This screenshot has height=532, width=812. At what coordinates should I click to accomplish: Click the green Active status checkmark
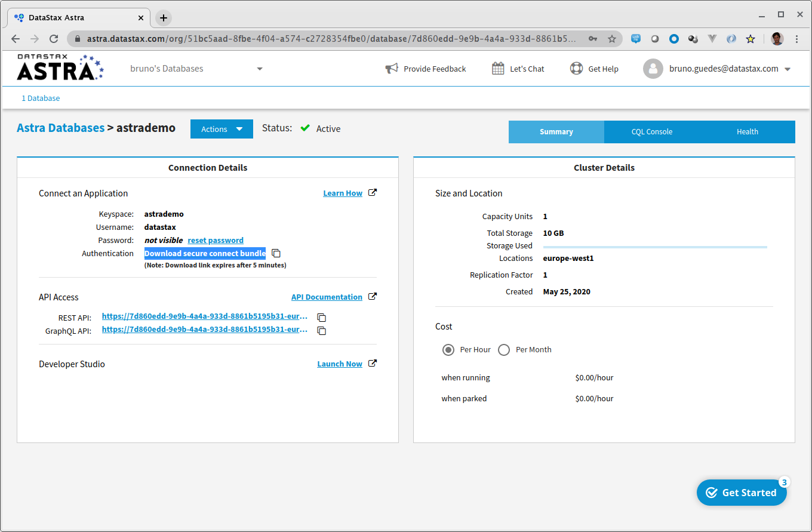(x=305, y=128)
